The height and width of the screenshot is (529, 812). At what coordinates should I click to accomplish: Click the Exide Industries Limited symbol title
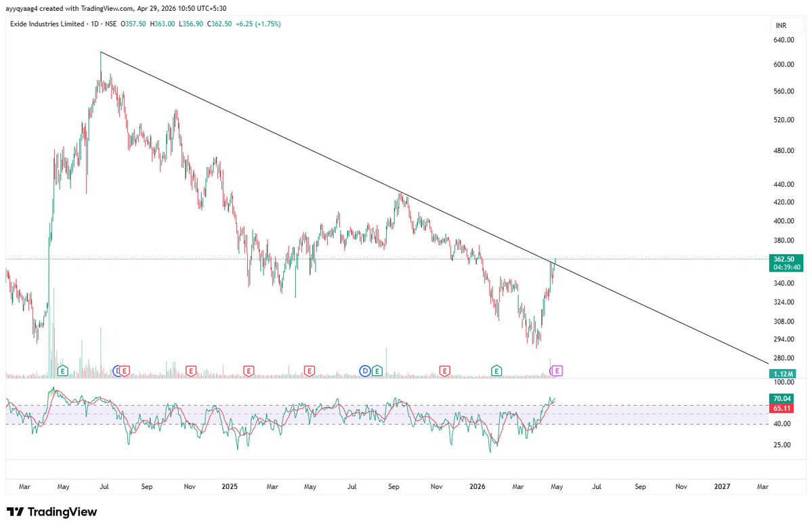click(x=47, y=24)
